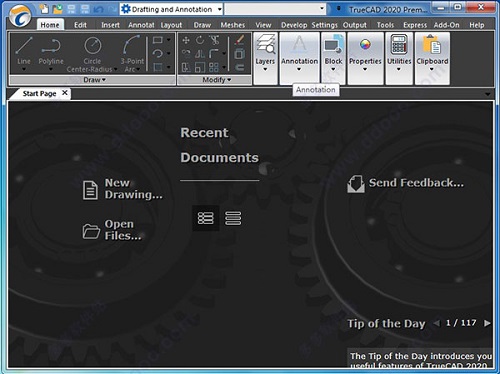This screenshot has height=374, width=500.
Task: Open the TrueCAD application menu logo button
Action: tap(20, 16)
